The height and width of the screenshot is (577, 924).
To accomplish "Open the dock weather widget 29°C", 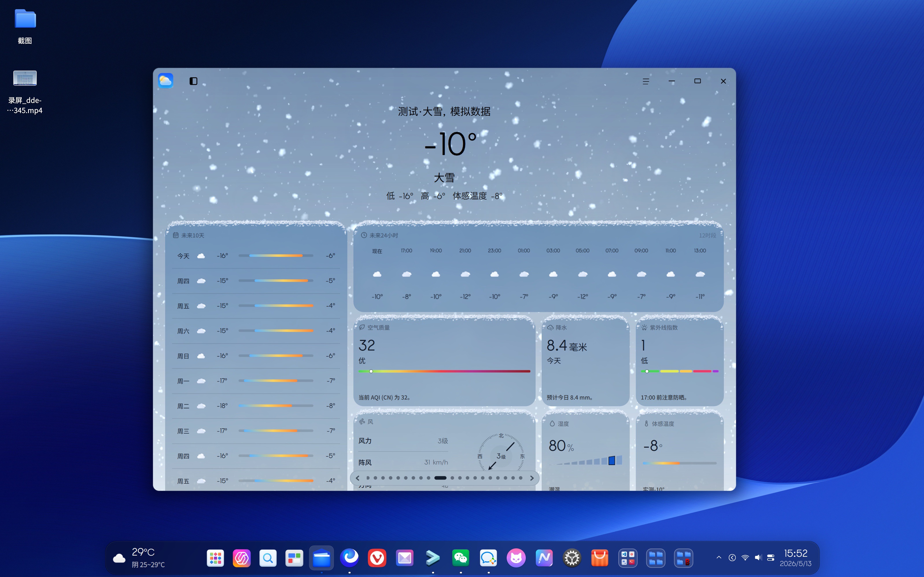I will 139,558.
